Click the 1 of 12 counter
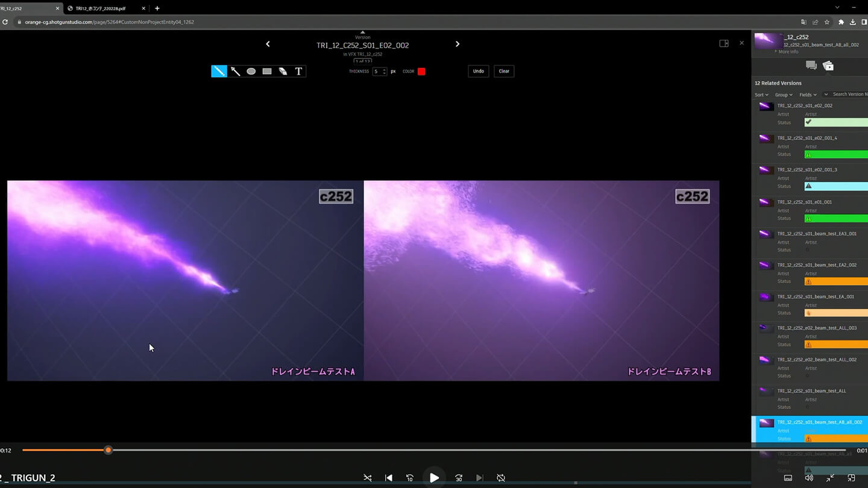 coord(362,61)
